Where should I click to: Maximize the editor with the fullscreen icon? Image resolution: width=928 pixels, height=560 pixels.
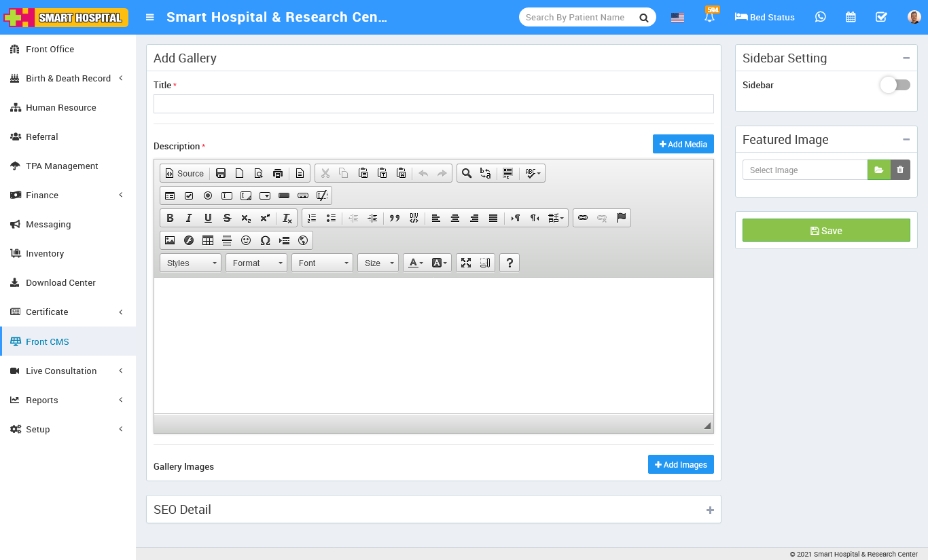(466, 263)
